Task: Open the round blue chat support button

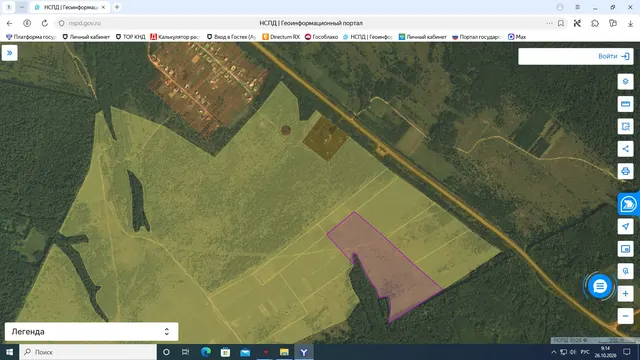Action: point(600,287)
